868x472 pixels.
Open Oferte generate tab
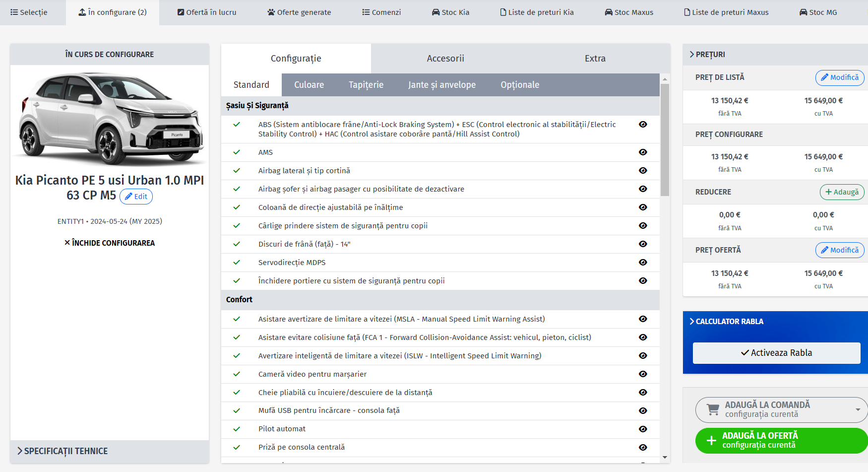click(x=299, y=12)
